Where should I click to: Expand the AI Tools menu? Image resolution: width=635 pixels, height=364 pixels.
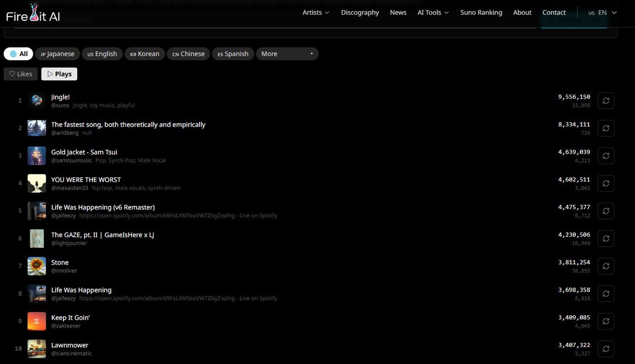pyautogui.click(x=433, y=13)
